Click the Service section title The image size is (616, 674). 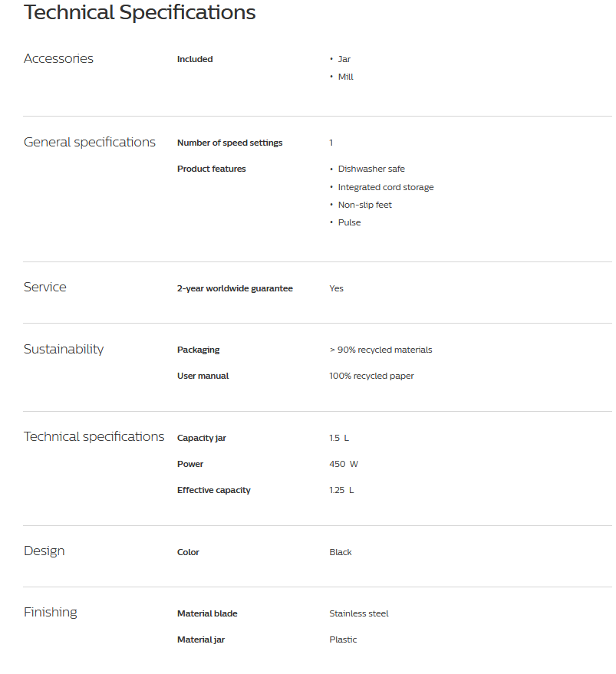45,288
